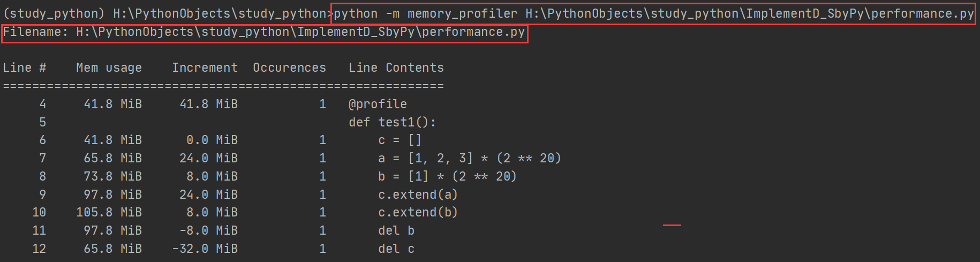
Task: Click the Filename path line
Action: (x=264, y=32)
